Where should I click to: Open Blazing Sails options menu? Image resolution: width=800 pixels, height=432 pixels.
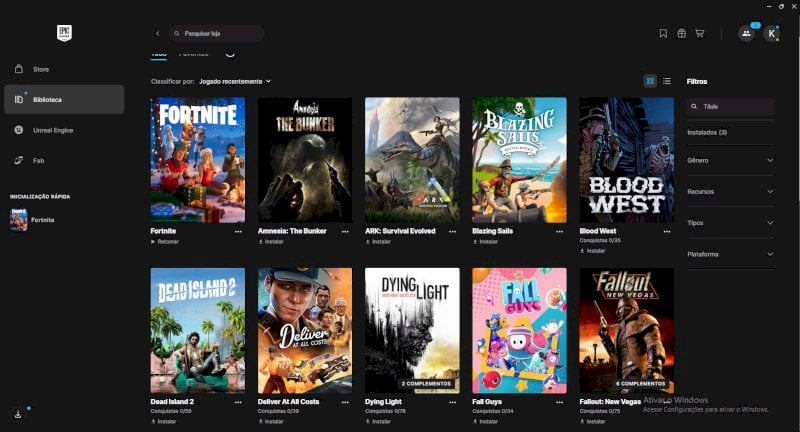click(560, 232)
